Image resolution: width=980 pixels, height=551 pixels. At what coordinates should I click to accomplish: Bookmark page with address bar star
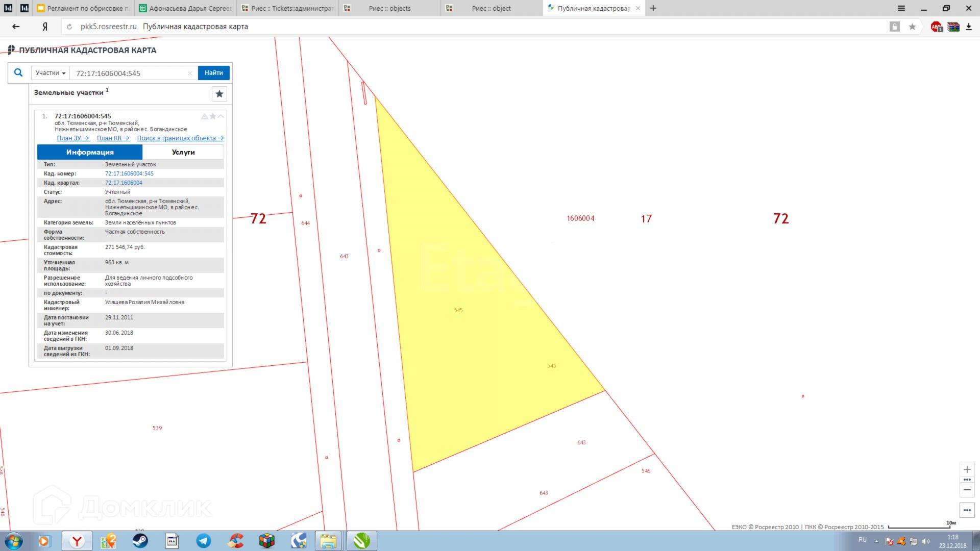(x=912, y=27)
